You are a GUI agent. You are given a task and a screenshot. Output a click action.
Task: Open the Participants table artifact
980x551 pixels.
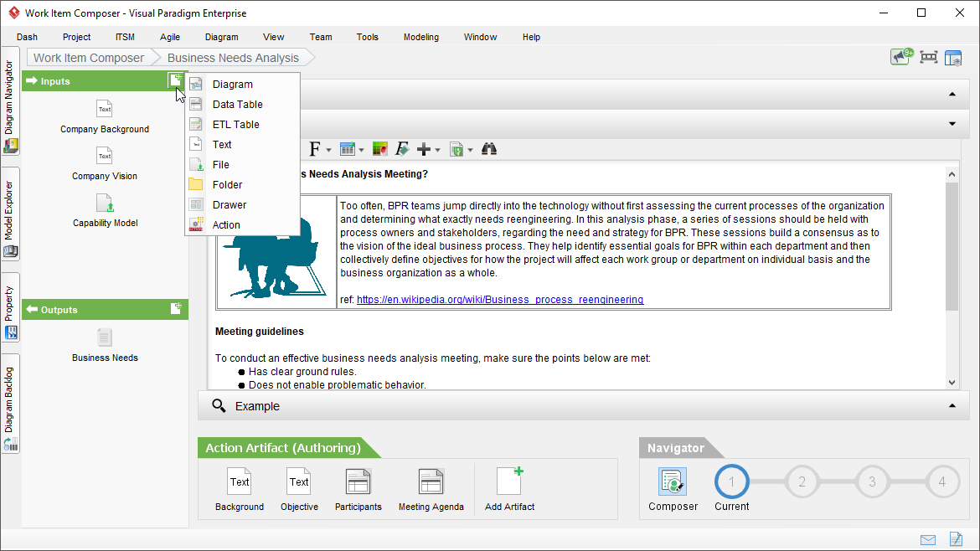point(358,490)
